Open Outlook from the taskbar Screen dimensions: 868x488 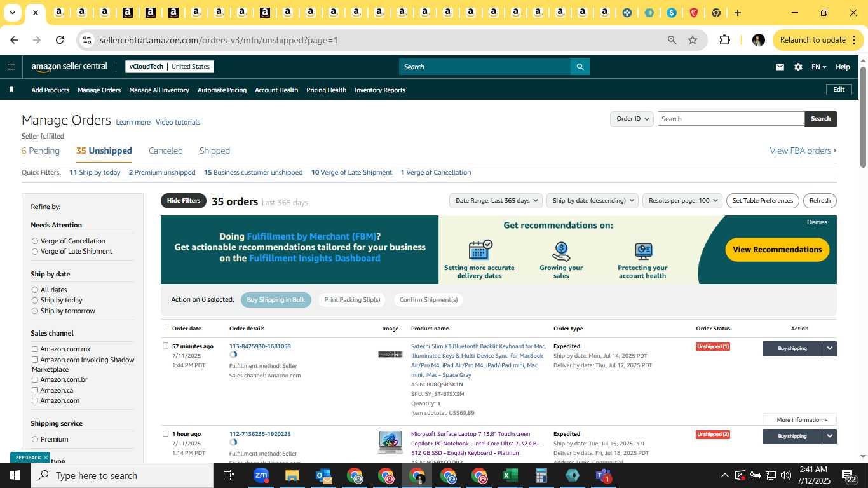323,475
